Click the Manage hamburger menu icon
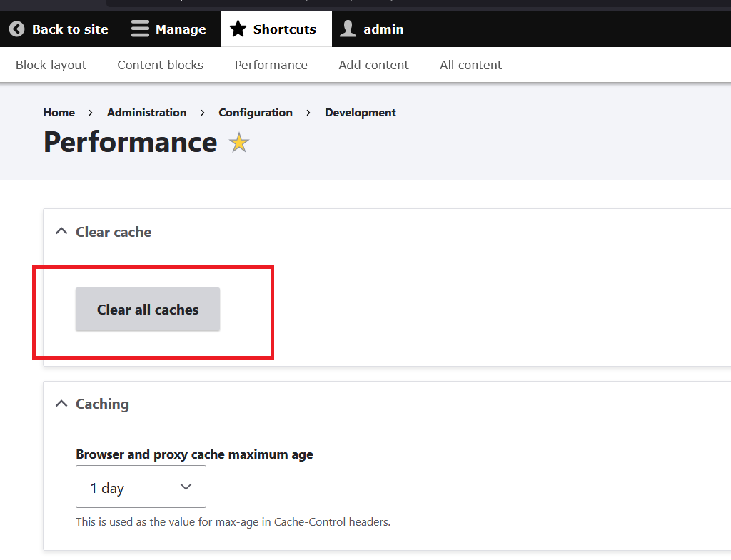 [140, 29]
